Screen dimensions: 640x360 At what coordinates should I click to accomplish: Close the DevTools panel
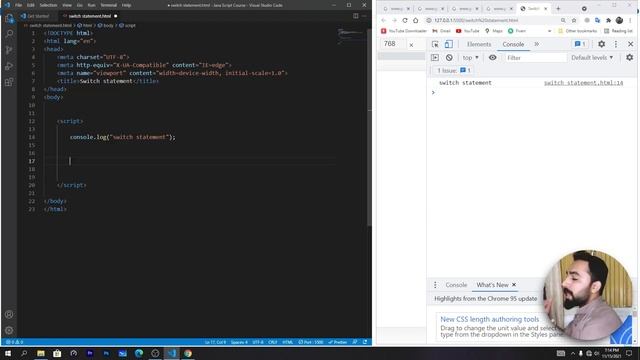click(x=631, y=44)
